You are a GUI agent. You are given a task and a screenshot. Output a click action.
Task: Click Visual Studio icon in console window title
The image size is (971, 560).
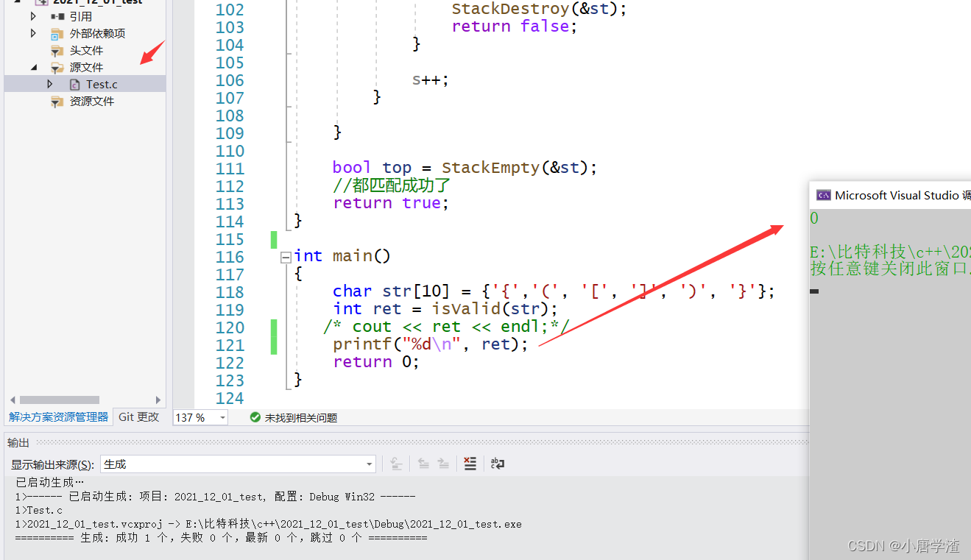click(x=824, y=196)
